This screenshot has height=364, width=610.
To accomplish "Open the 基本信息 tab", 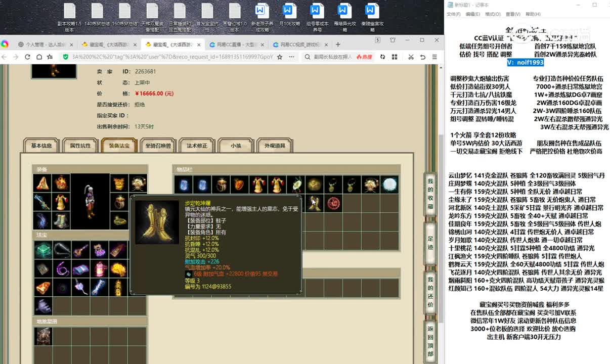I will 41,146.
